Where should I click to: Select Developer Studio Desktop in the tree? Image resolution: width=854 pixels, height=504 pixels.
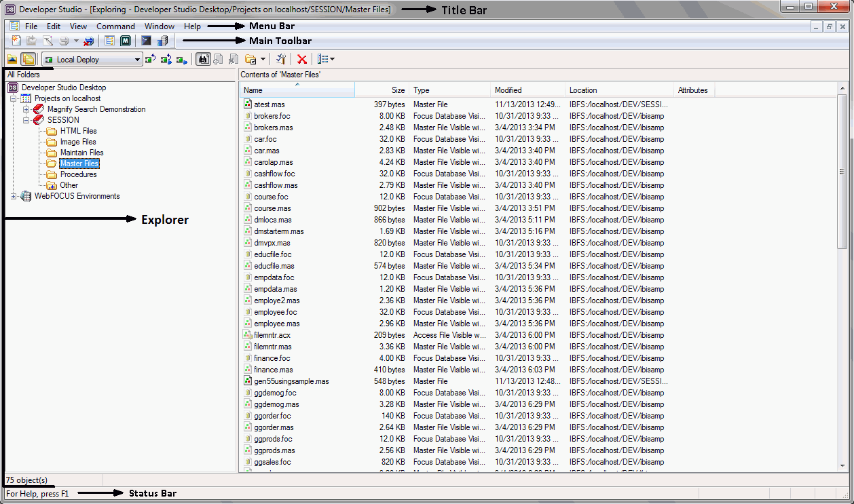click(64, 88)
